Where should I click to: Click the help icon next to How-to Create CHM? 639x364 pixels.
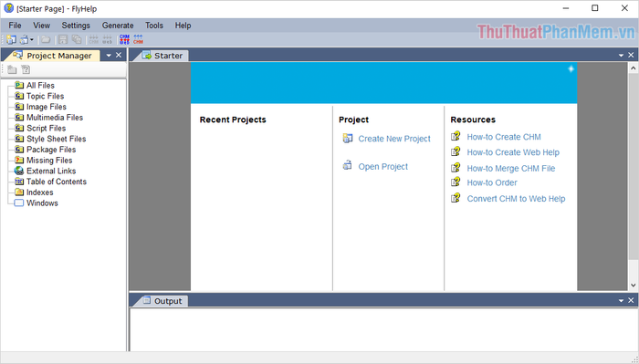(x=456, y=136)
